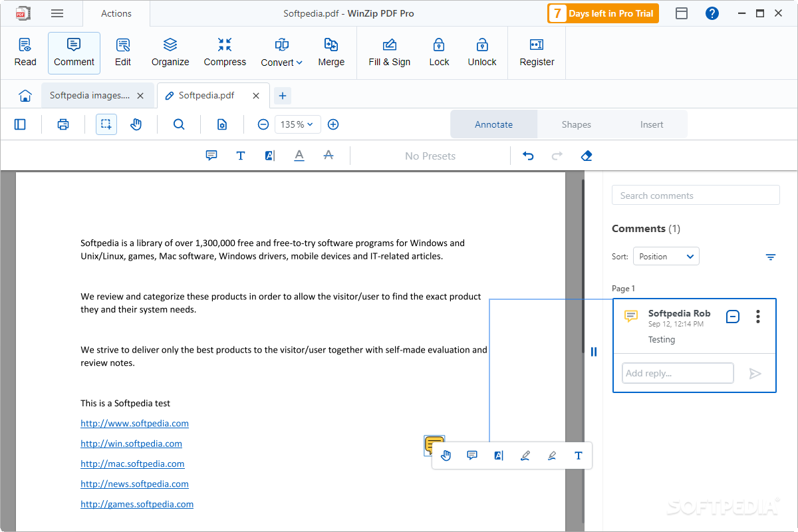Viewport: 798px width, 532px height.
Task: Open the Sort Position dropdown
Action: coord(666,257)
